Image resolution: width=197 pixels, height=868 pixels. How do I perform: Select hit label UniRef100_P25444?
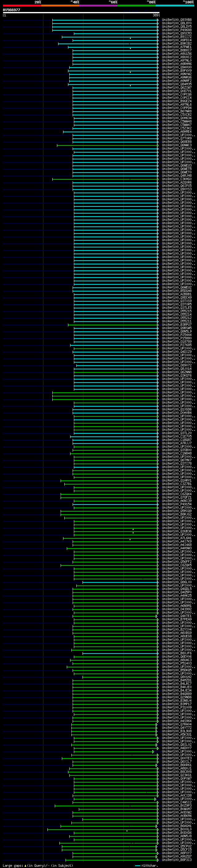pyautogui.click(x=176, y=335)
